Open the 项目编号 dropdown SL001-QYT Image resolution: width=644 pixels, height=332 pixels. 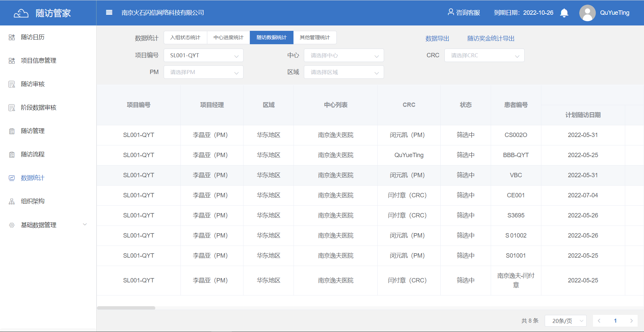(x=203, y=56)
